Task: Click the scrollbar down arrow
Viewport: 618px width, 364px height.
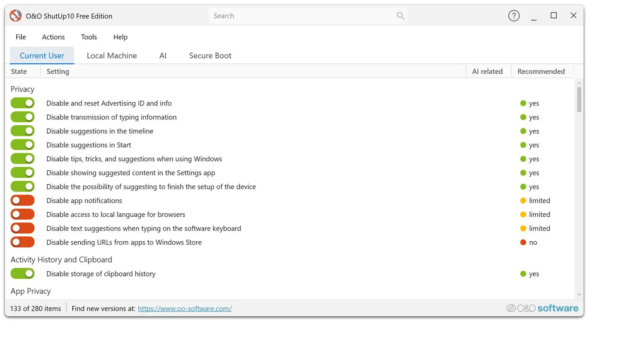Action: 579,295
